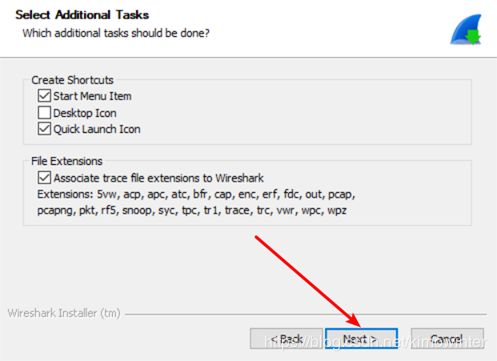Click the green download arrow on the installer icon

pyautogui.click(x=473, y=36)
